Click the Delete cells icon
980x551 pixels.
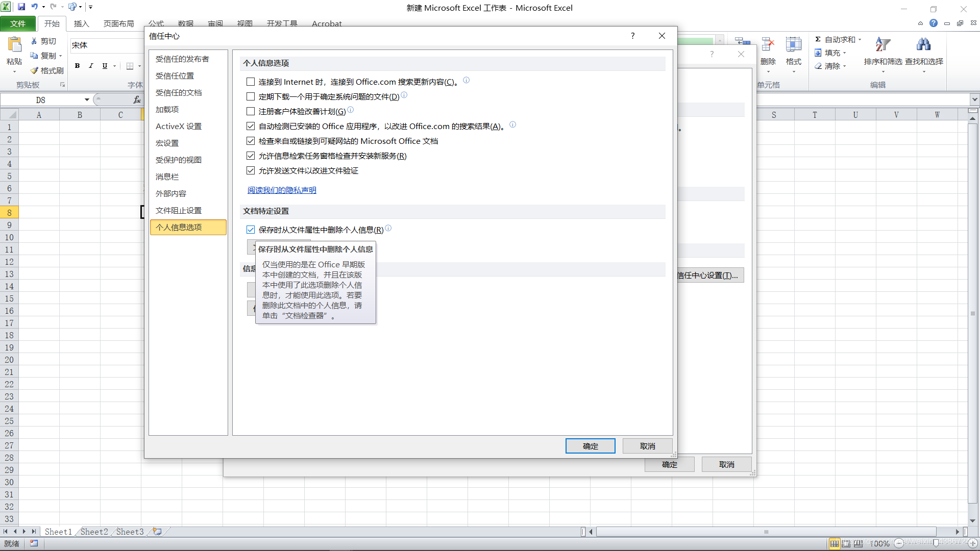click(x=768, y=45)
